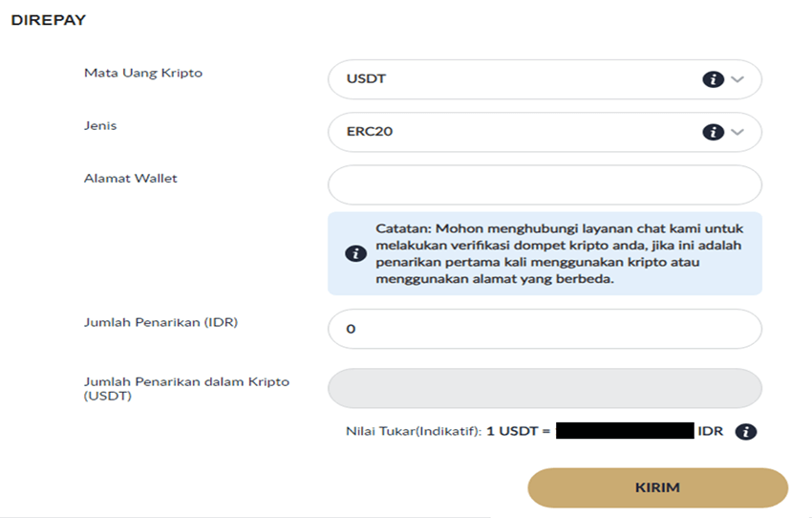
Task: Open the ERC20 network type selection box
Action: point(516,132)
